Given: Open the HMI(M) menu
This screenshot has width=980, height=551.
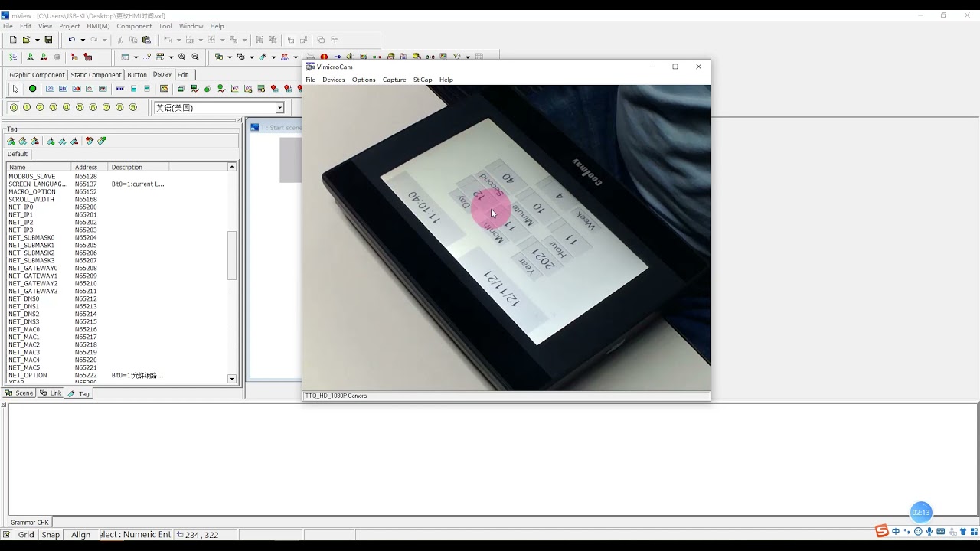Looking at the screenshot, I should (x=98, y=26).
